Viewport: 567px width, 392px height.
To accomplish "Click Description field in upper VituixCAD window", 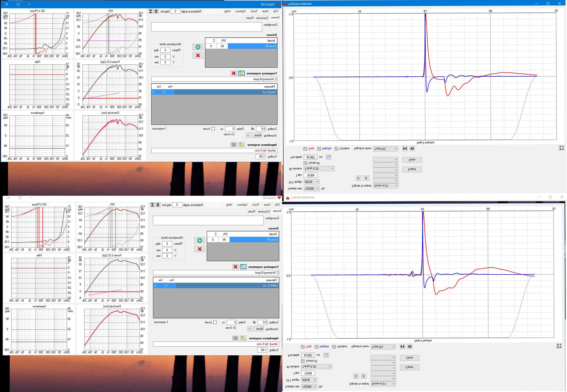I will [x=206, y=27].
